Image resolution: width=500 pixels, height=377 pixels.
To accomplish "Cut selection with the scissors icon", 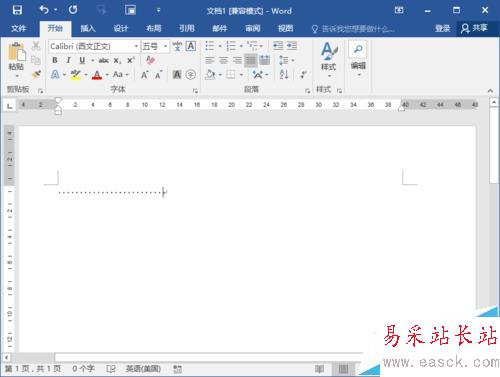I will (x=36, y=46).
